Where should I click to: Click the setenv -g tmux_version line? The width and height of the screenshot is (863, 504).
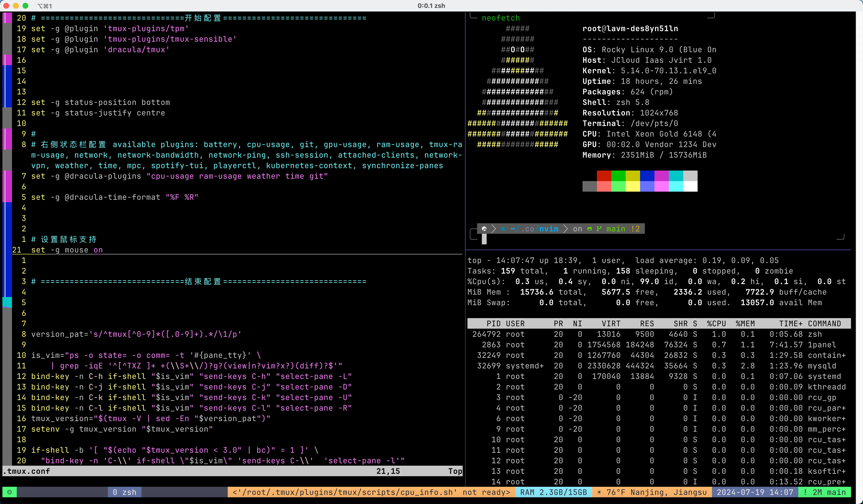[122, 429]
